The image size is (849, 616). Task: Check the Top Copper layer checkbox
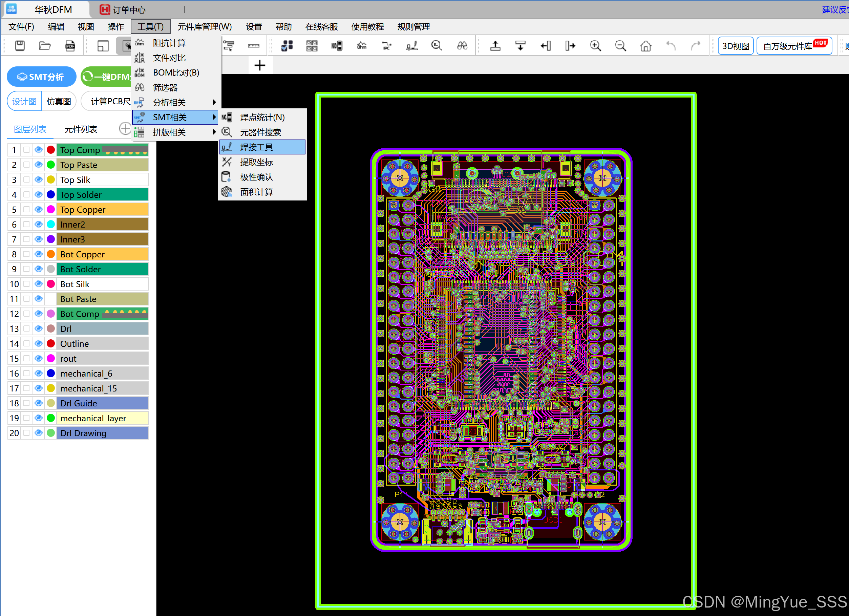[26, 209]
